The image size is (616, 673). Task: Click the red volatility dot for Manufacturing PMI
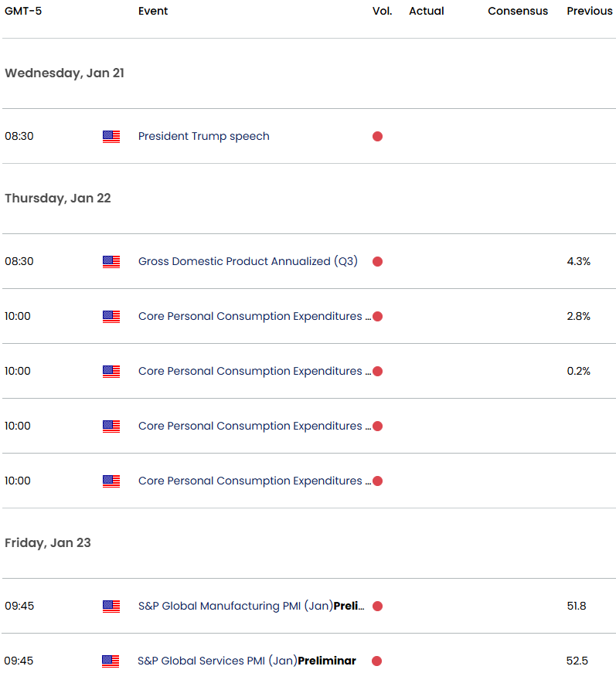point(377,607)
